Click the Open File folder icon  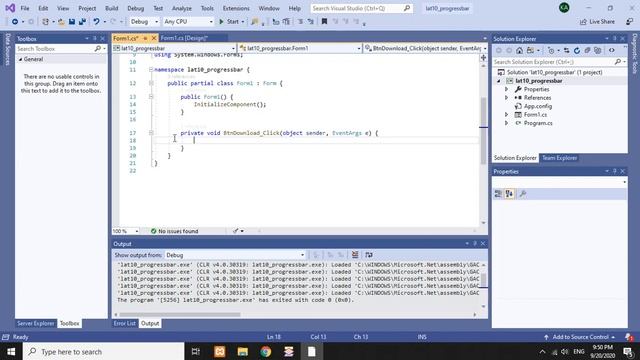(x=61, y=22)
